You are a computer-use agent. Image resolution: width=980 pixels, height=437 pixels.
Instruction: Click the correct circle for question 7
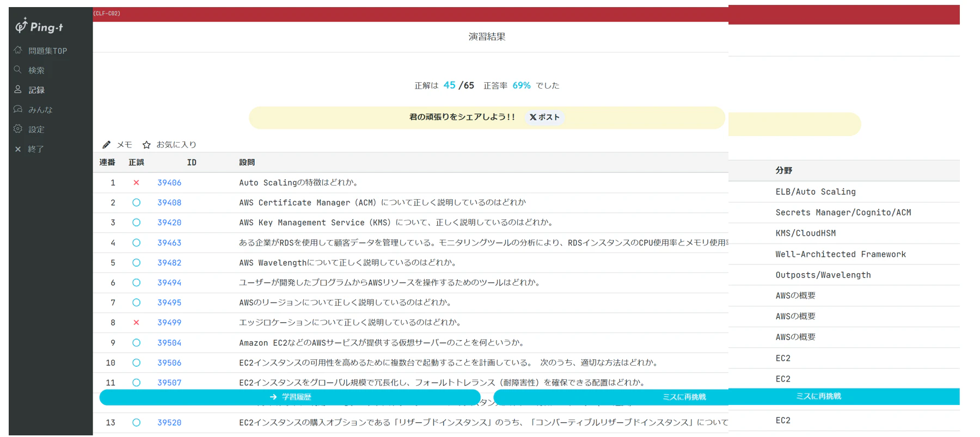pos(136,303)
